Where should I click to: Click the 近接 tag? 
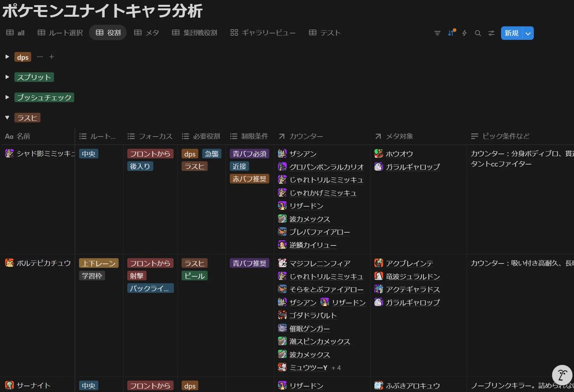point(240,166)
